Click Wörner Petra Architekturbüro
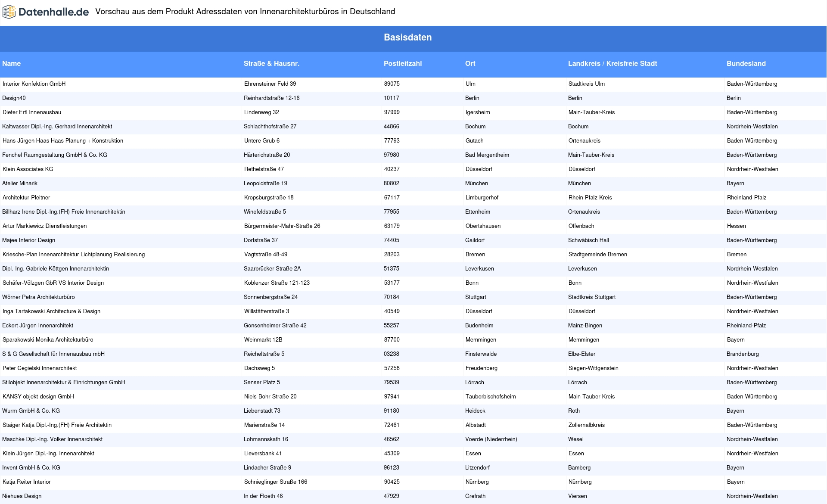 pos(38,297)
